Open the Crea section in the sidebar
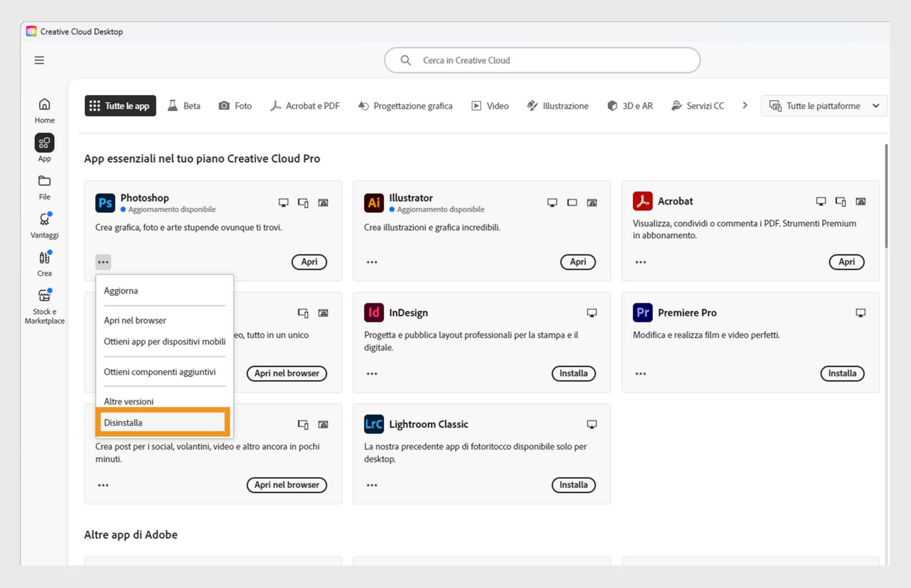Viewport: 911px width, 588px height. pos(44,258)
